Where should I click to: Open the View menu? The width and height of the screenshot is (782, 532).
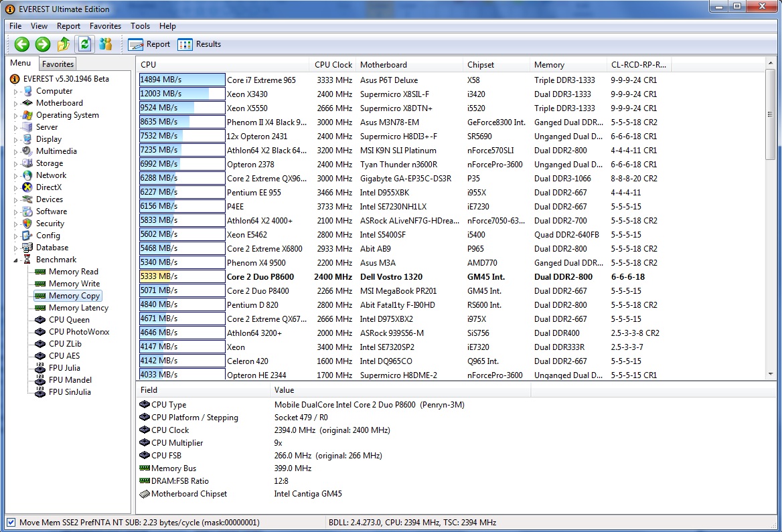[39, 26]
